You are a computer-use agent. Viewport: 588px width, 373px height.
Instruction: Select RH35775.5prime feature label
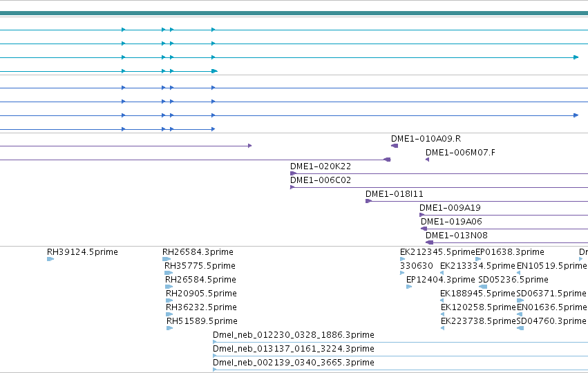coord(200,266)
